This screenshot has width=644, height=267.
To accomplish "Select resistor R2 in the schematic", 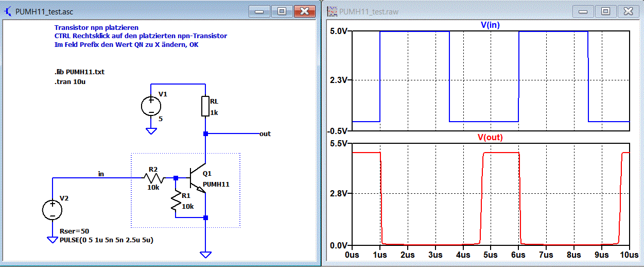I will [x=153, y=178].
